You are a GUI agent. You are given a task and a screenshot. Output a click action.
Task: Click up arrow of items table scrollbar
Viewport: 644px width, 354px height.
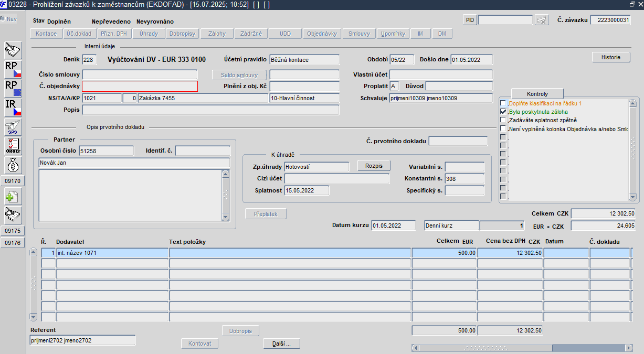pyautogui.click(x=34, y=252)
